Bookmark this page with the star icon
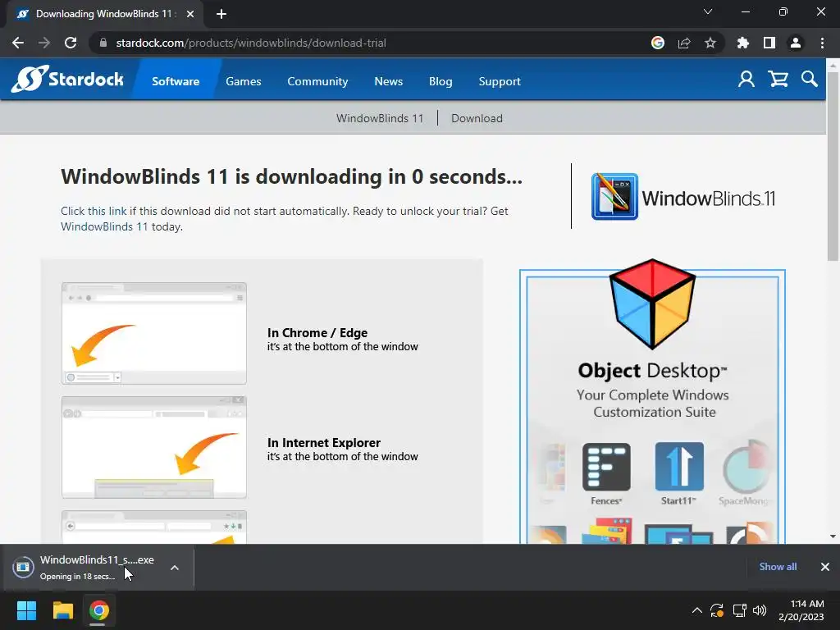Viewport: 840px width, 630px height. pos(710,43)
